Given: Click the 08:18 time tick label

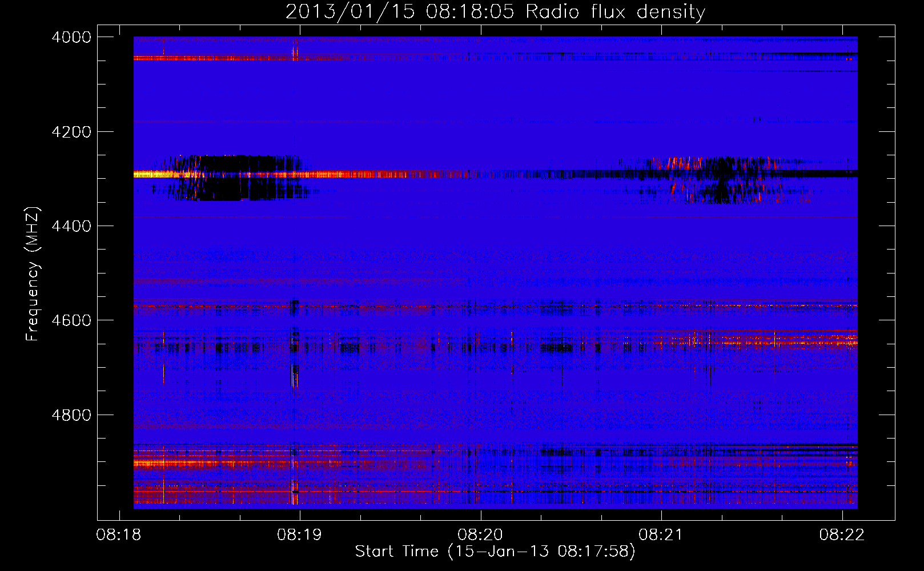Looking at the screenshot, I should tap(119, 535).
